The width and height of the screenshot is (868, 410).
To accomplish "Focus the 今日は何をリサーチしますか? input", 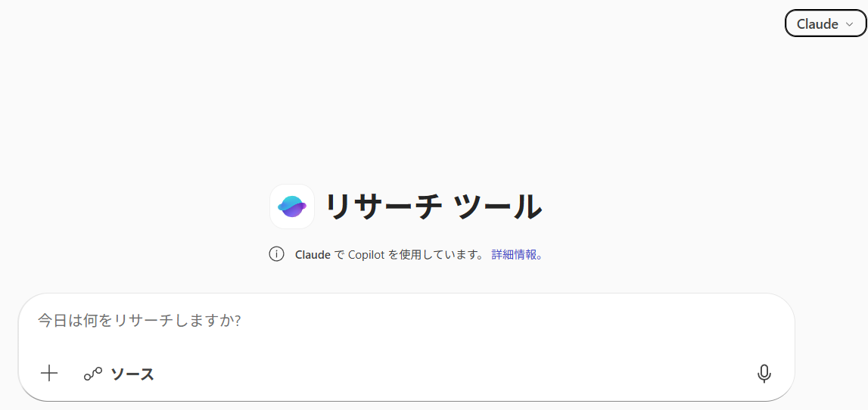I will coord(406,321).
